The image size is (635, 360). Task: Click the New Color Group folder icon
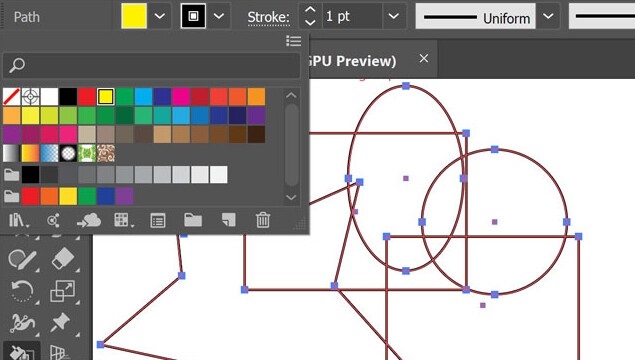point(193,220)
